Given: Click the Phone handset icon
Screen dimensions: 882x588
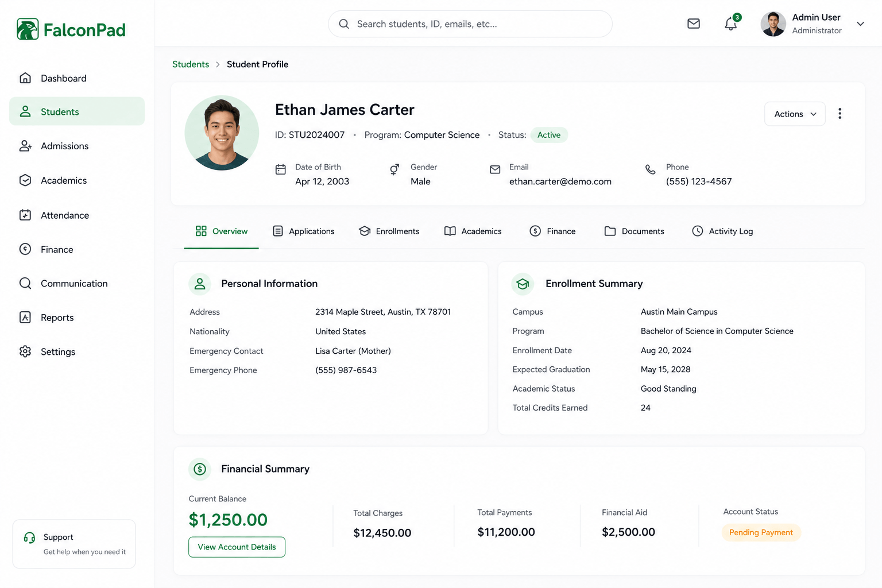Looking at the screenshot, I should coord(651,169).
